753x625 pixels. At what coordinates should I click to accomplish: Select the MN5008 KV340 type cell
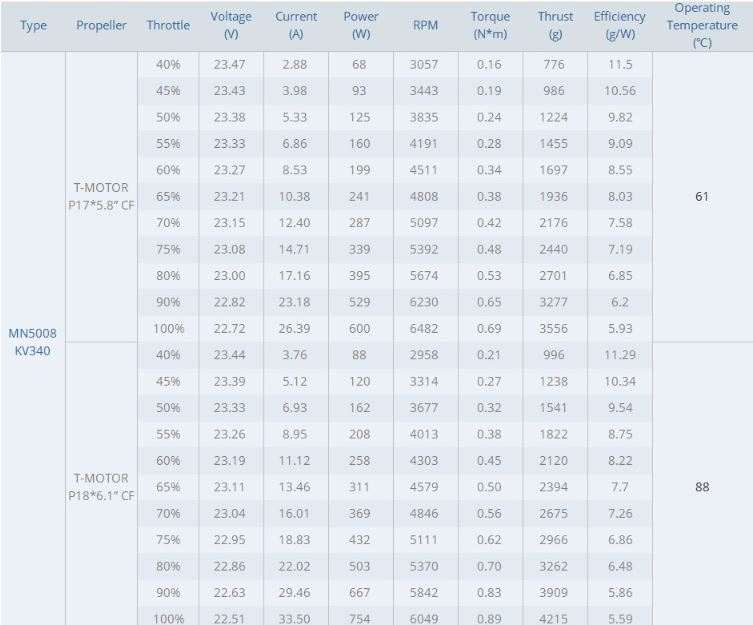click(33, 342)
